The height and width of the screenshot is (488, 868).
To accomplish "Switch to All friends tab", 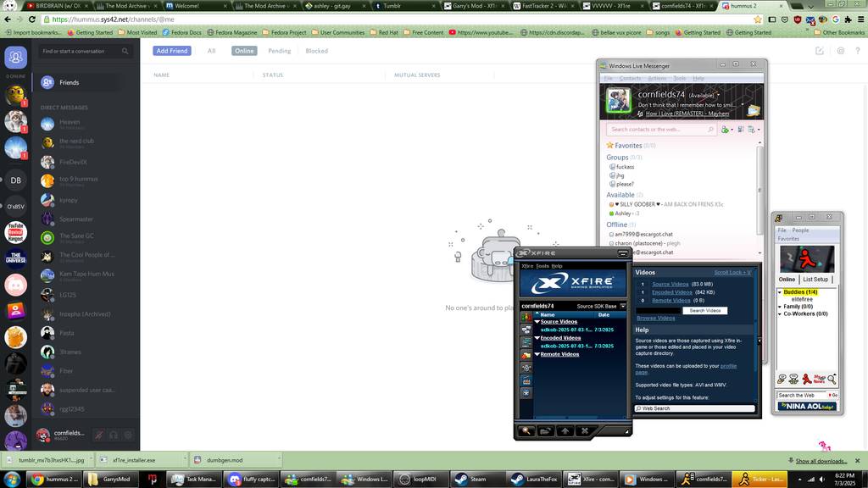I will pyautogui.click(x=211, y=51).
